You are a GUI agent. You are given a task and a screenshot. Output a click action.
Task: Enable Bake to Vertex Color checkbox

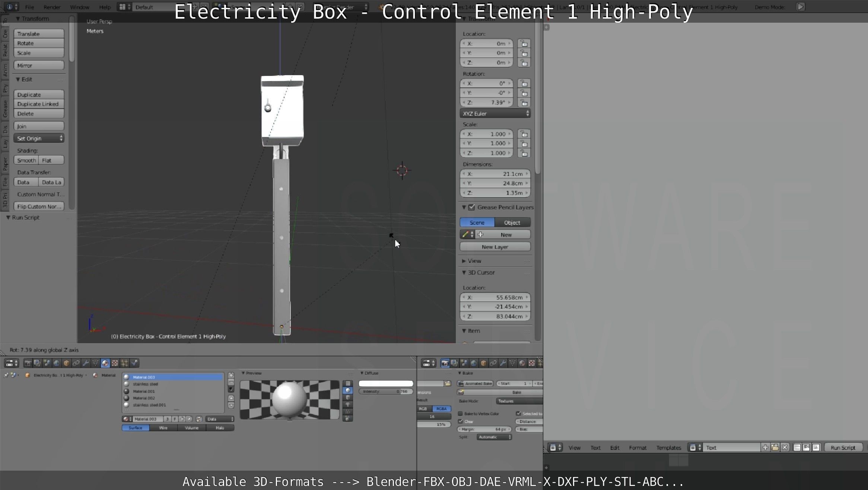[x=460, y=414]
